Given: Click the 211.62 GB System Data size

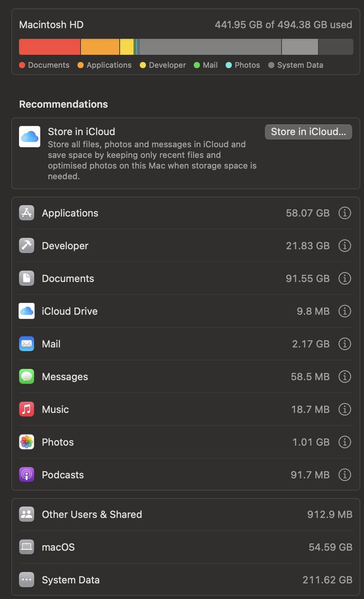Looking at the screenshot, I should [x=328, y=580].
